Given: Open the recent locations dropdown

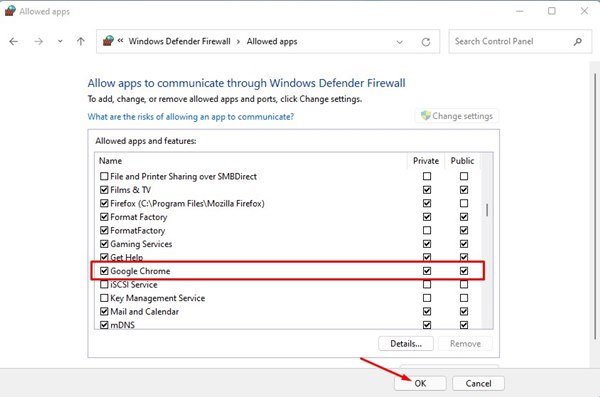Looking at the screenshot, I should (x=60, y=41).
